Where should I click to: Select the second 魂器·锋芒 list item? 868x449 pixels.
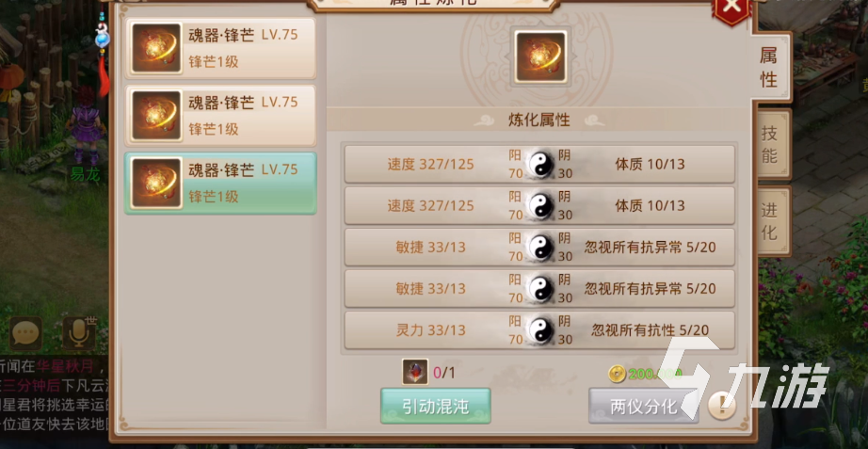[220, 116]
